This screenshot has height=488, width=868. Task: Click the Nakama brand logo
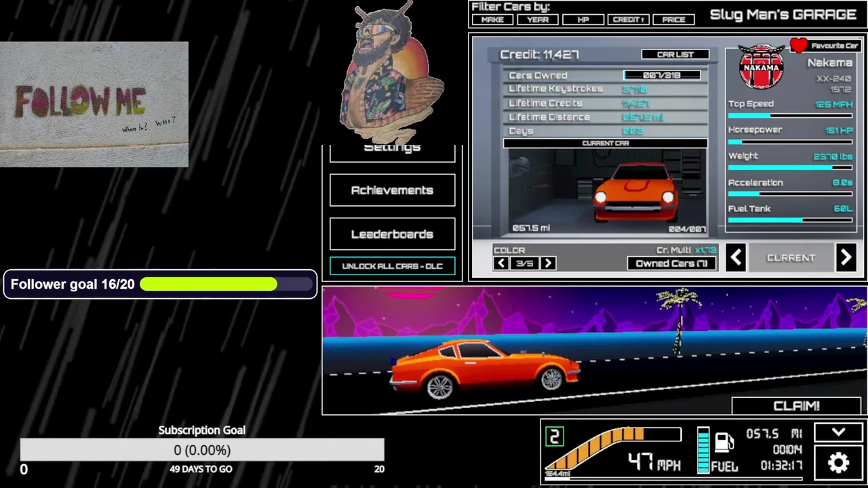click(x=761, y=66)
